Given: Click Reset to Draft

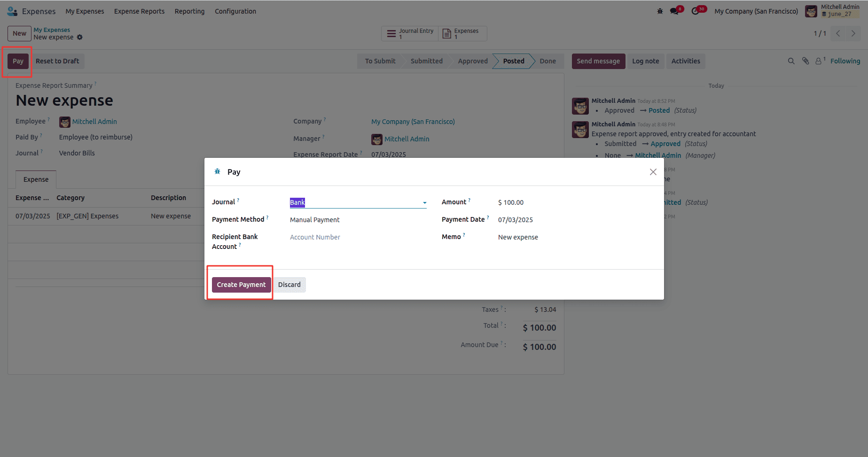Looking at the screenshot, I should point(57,61).
